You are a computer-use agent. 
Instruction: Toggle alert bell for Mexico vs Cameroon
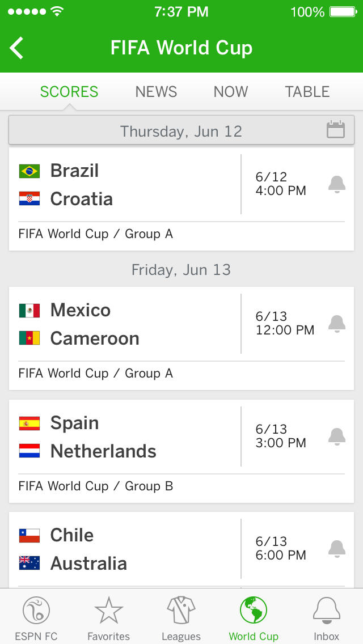[337, 324]
